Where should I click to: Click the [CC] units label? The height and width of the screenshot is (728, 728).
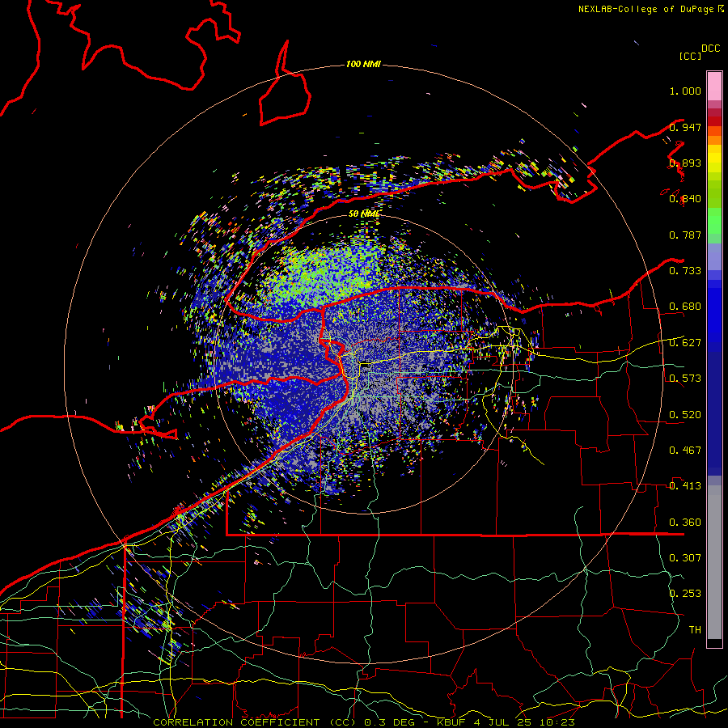(x=690, y=56)
